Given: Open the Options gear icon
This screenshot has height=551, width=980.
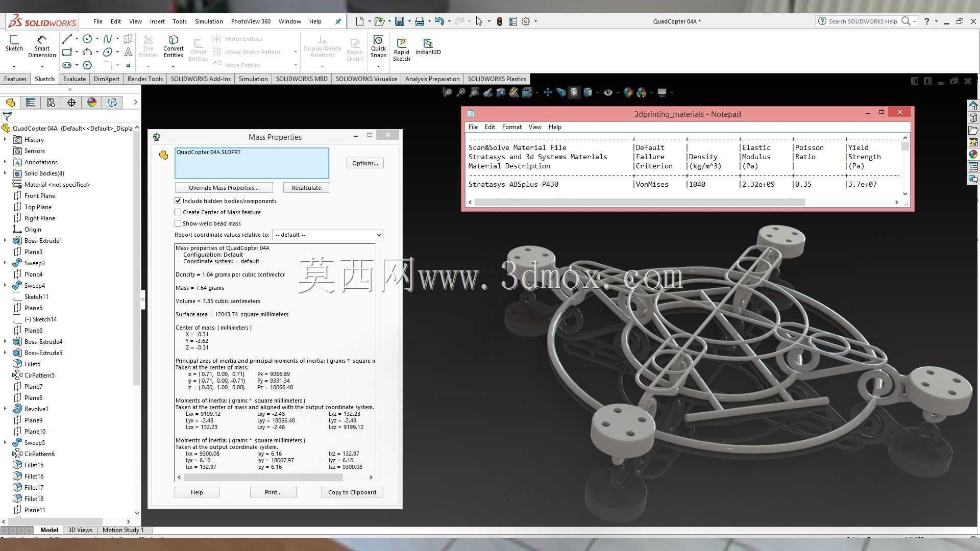Looking at the screenshot, I should coord(526,21).
